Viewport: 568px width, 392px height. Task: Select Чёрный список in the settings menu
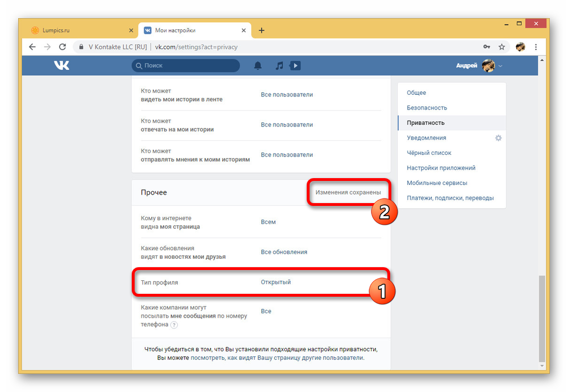coord(429,153)
